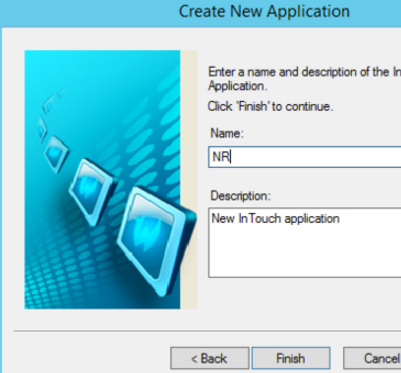
Task: Click the 'Description:' label
Action: (241, 196)
